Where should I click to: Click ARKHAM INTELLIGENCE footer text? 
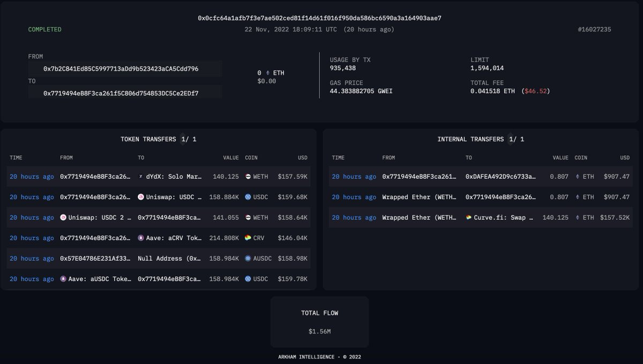[x=319, y=357]
